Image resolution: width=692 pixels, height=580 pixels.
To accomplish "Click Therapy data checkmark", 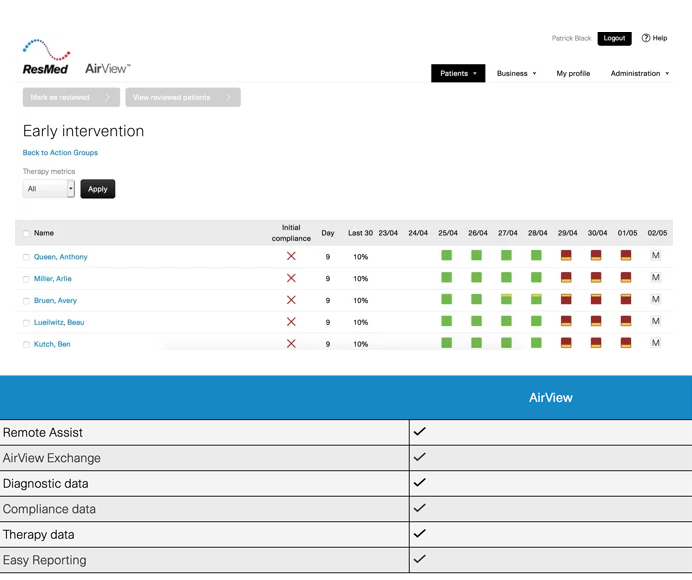I will (x=420, y=533).
